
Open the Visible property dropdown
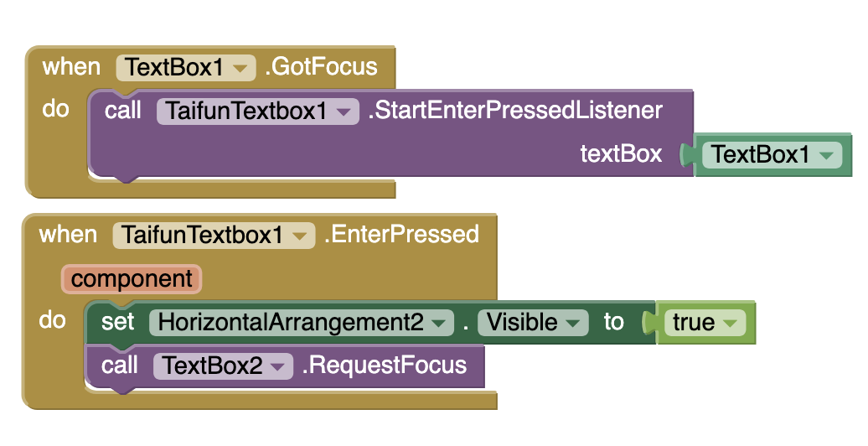(x=573, y=323)
